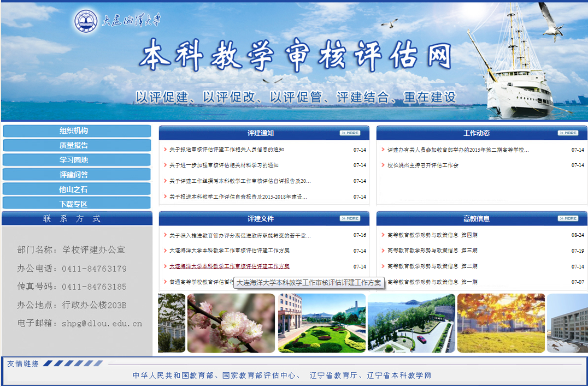
Task: Open 质量报告 sidebar menu item
Action: coord(77,146)
